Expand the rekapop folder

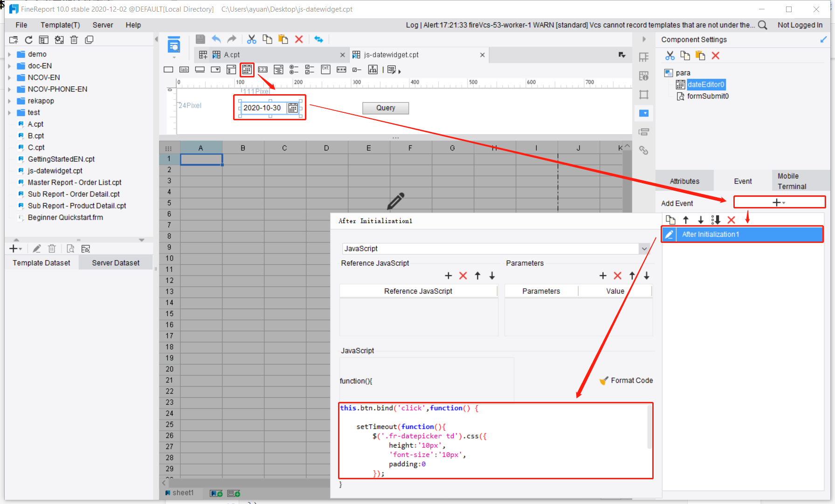point(9,101)
